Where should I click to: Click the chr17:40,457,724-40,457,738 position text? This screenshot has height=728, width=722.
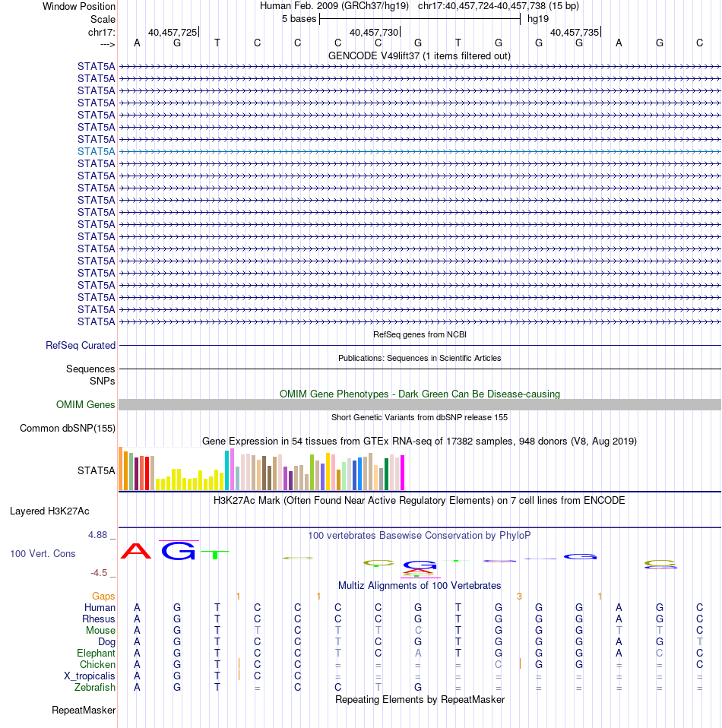click(499, 6)
